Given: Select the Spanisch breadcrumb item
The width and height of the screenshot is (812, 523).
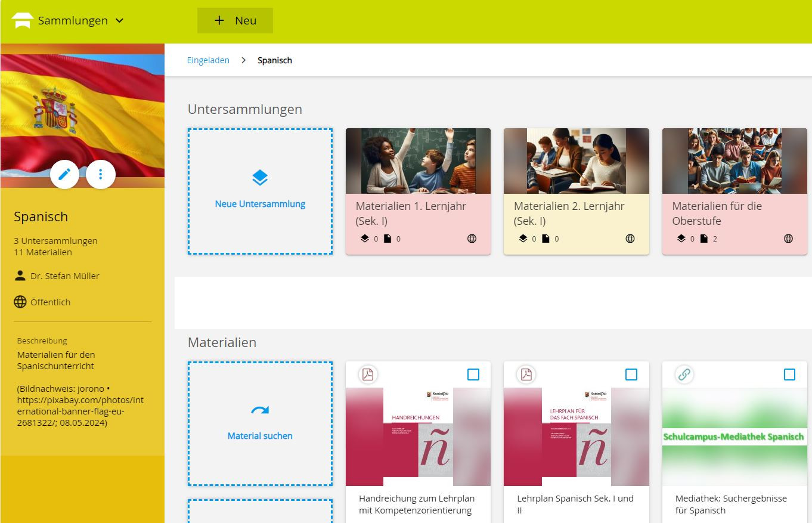Looking at the screenshot, I should pos(275,60).
